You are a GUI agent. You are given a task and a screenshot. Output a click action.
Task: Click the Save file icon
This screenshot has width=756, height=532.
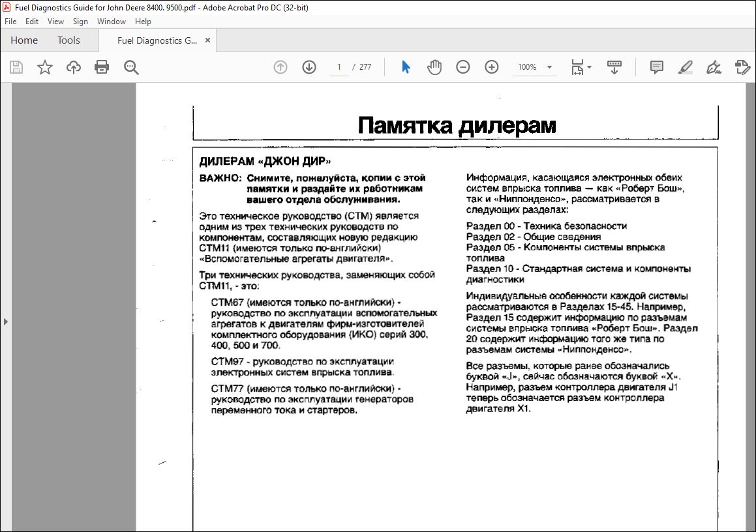coord(16,67)
